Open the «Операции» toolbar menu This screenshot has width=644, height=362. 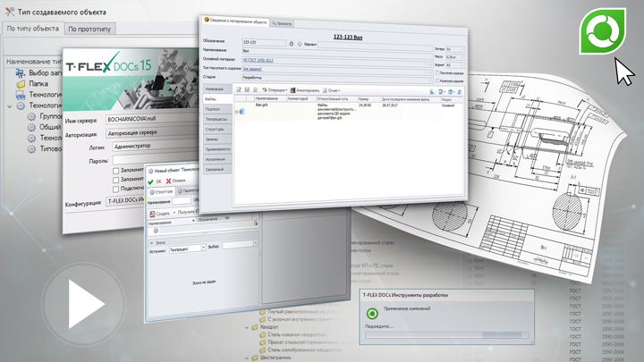tap(275, 90)
